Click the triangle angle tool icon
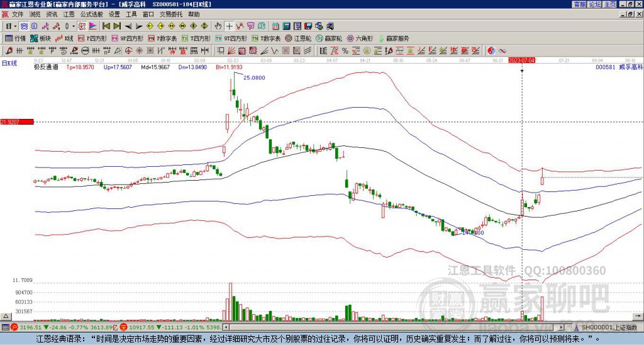644x345 pixels. click(x=118, y=50)
